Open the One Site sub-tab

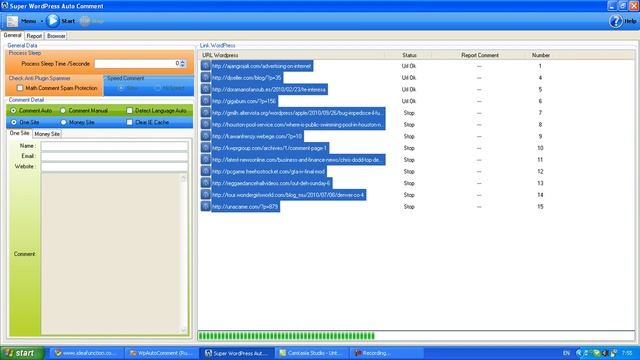pos(20,133)
